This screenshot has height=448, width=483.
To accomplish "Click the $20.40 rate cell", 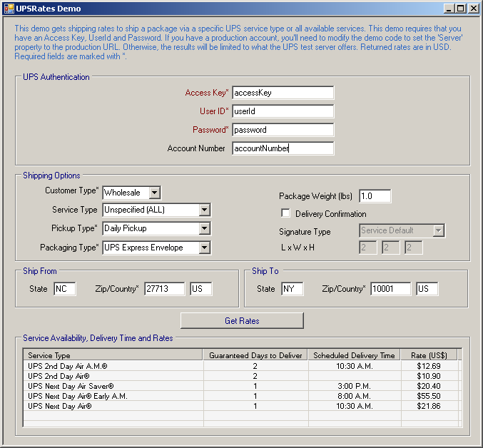I will click(429, 386).
